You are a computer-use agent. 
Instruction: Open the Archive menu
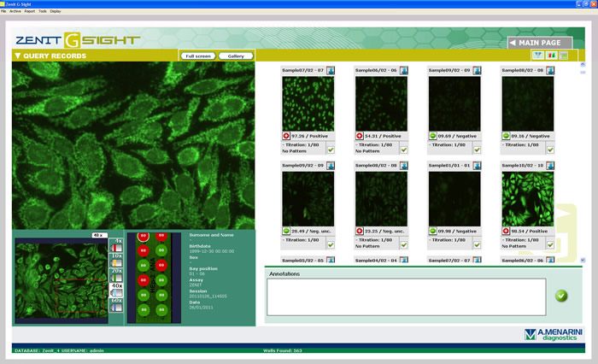(x=15, y=11)
